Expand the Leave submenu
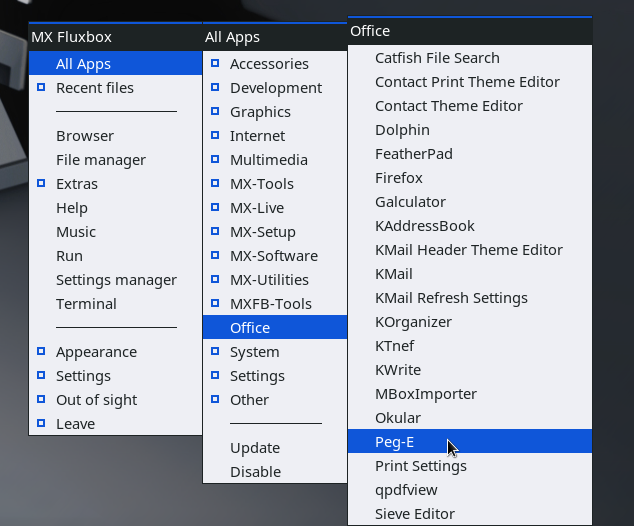 (115, 424)
